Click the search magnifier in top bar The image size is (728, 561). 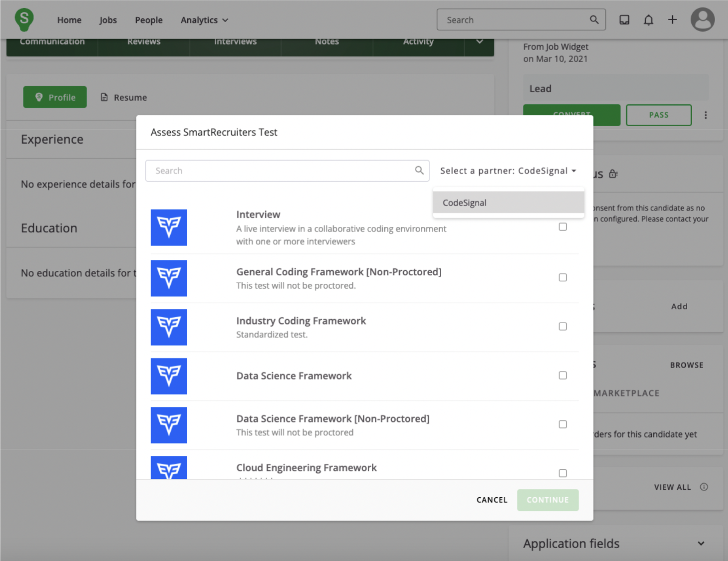click(594, 20)
